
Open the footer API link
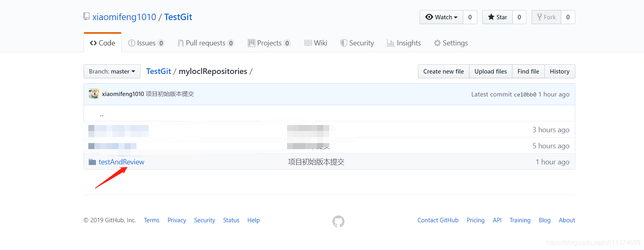(497, 220)
